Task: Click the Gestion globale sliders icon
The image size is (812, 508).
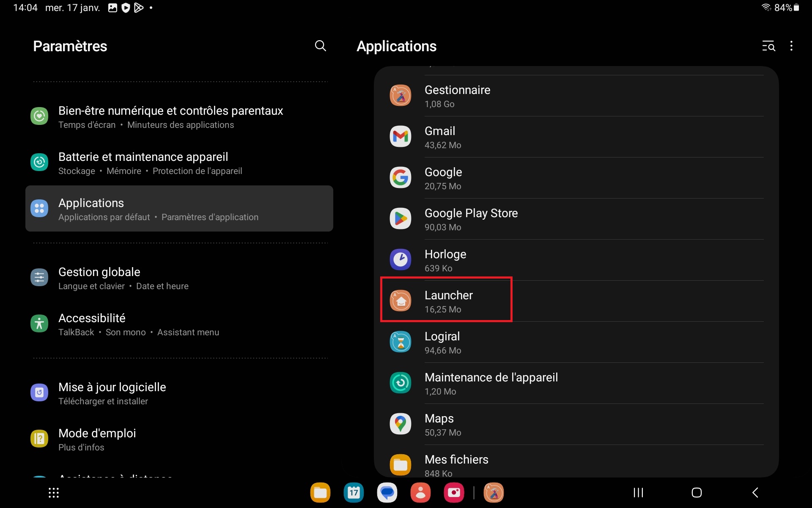Action: click(39, 278)
